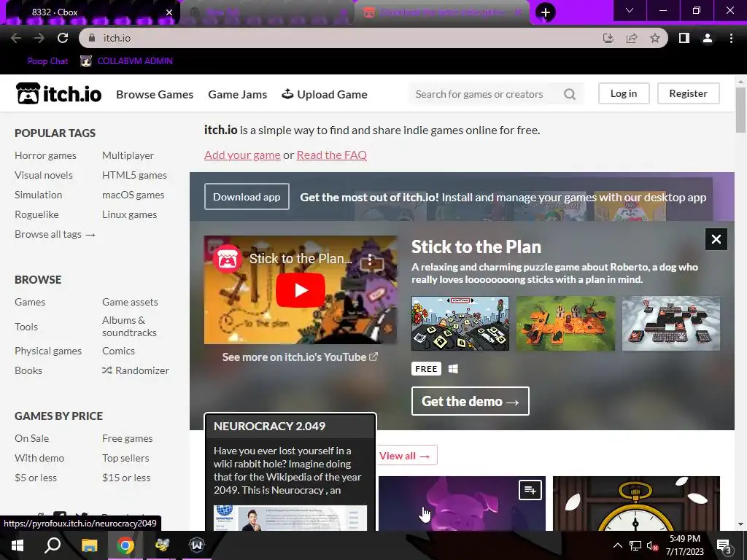Open the city road puzzle screenshot thumbnail

tap(460, 323)
